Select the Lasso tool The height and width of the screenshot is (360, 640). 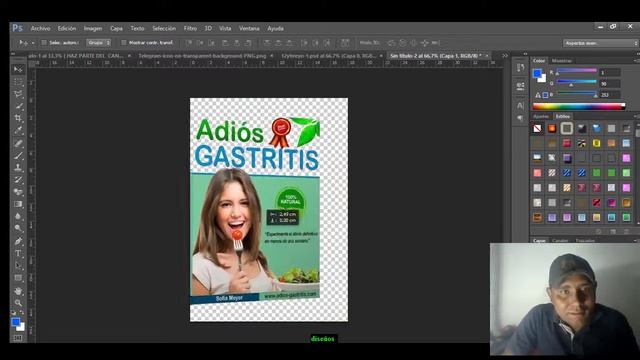[18, 94]
